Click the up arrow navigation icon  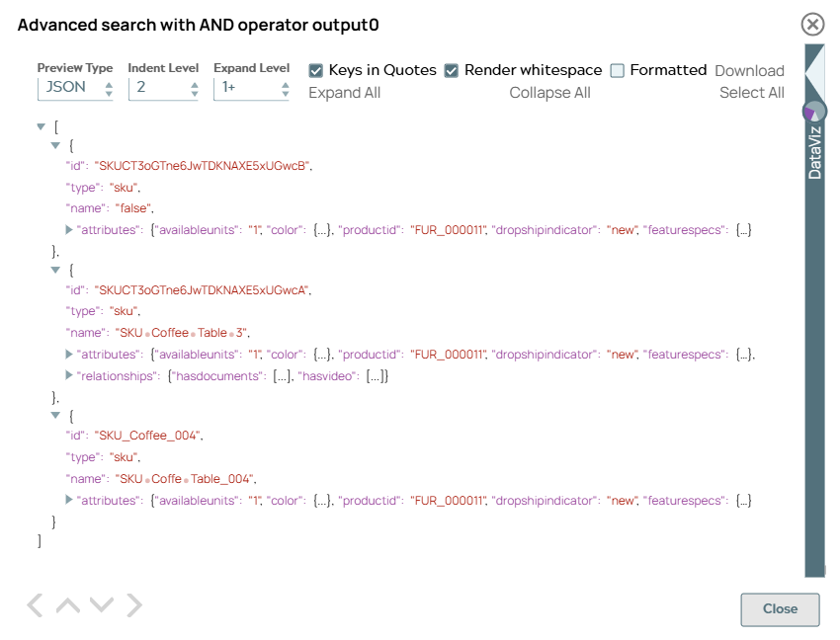point(67,604)
